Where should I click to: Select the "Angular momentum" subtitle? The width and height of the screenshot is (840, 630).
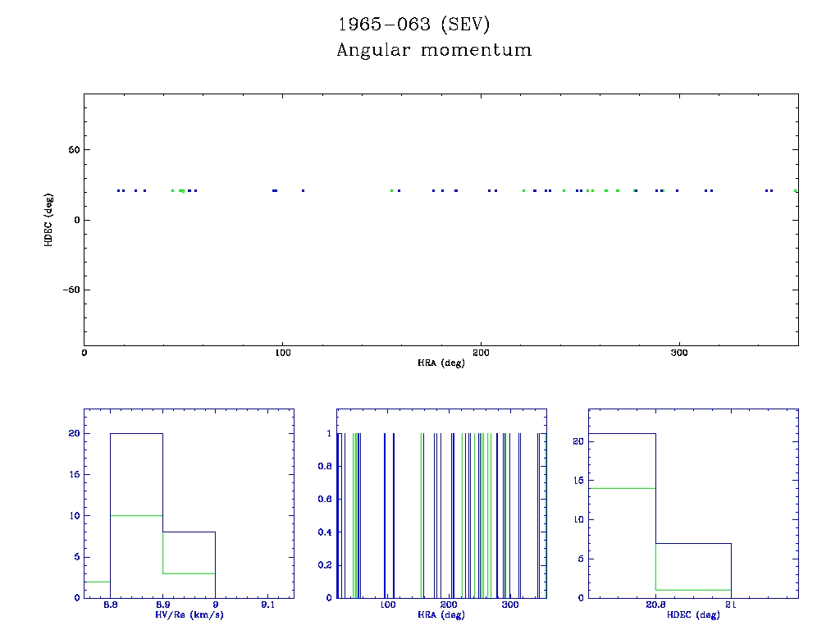(434, 51)
